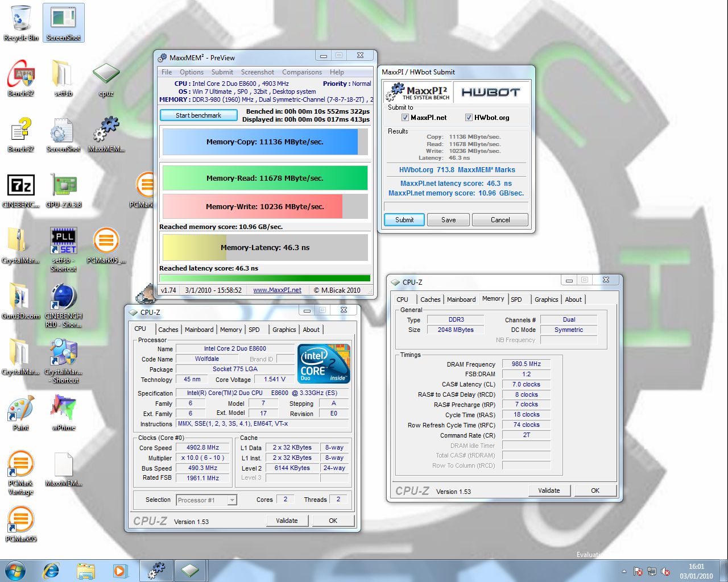Viewport: 728px width, 582px height.
Task: Click the Start benchmark button
Action: click(x=198, y=115)
